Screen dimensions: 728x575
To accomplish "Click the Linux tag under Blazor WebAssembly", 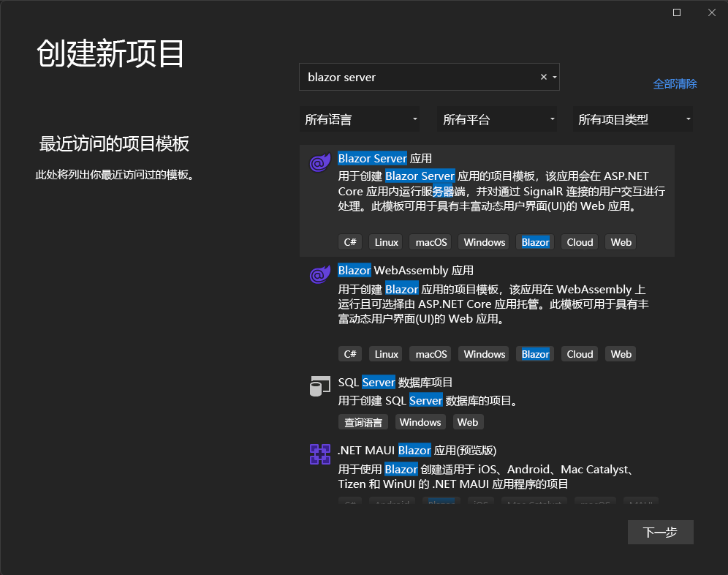I will click(386, 354).
